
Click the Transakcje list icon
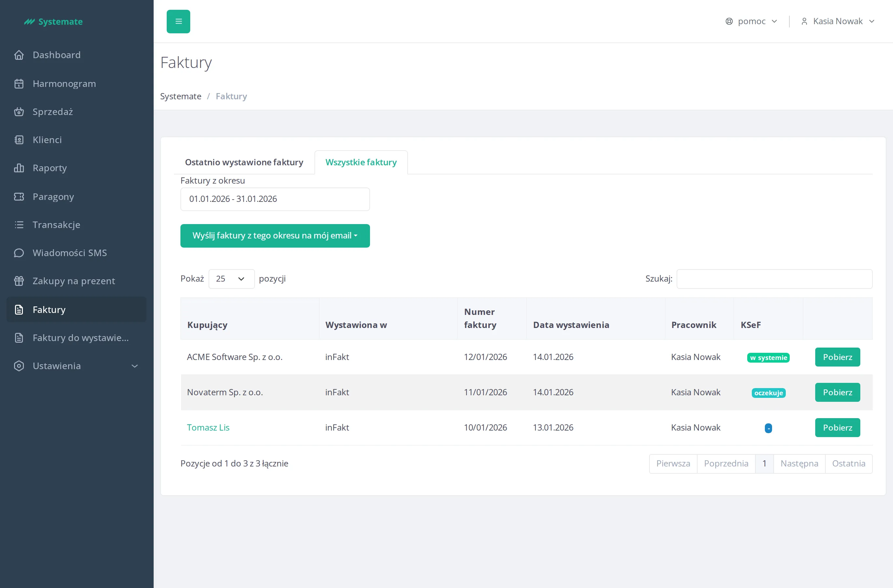coord(19,225)
